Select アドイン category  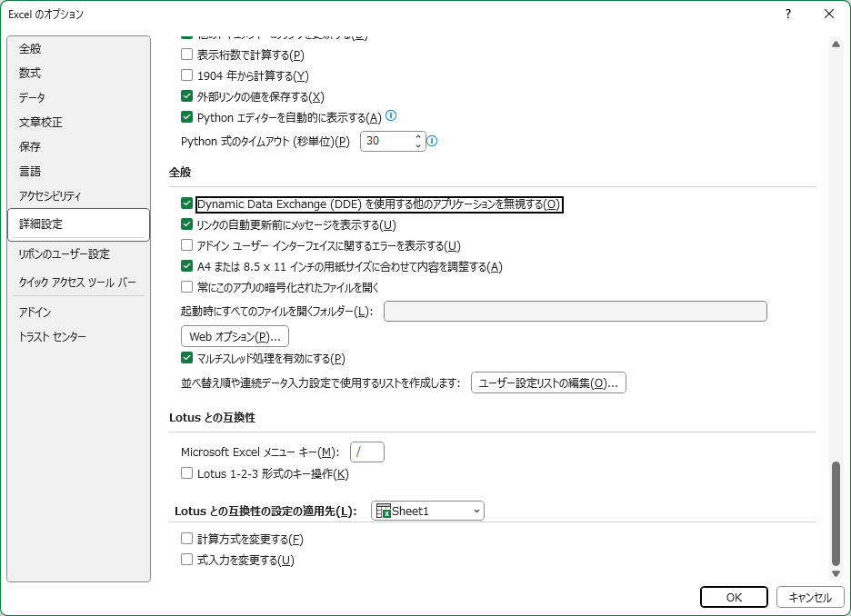79,313
